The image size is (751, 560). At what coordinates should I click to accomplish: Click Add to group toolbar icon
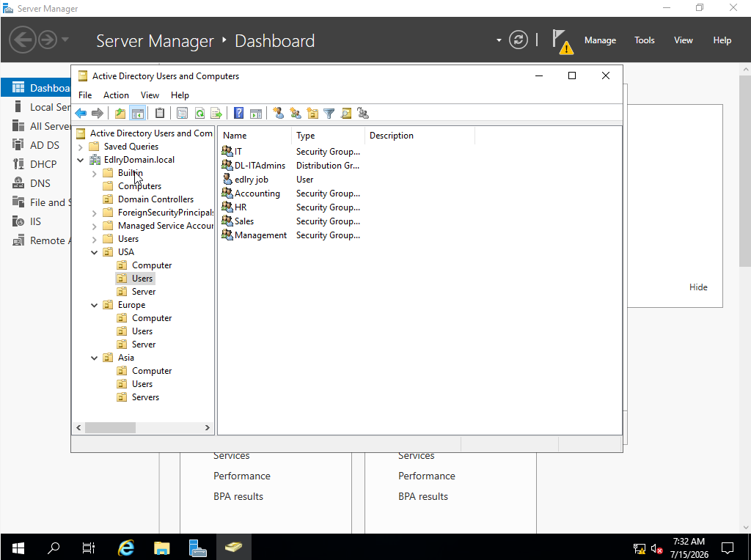click(363, 114)
